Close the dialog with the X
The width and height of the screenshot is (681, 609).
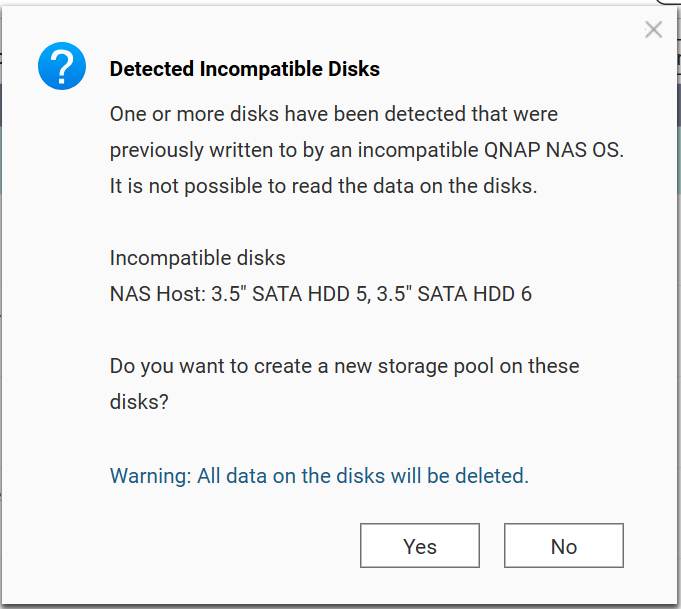[x=653, y=30]
